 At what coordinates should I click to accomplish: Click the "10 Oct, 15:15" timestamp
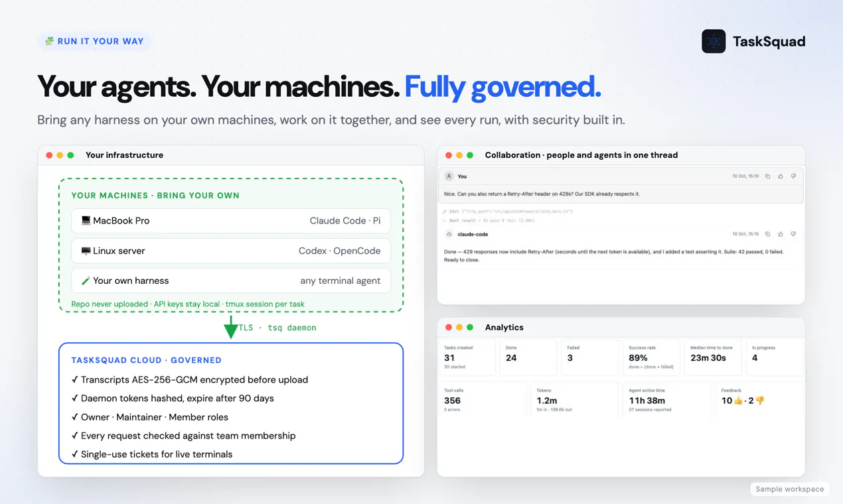745,234
